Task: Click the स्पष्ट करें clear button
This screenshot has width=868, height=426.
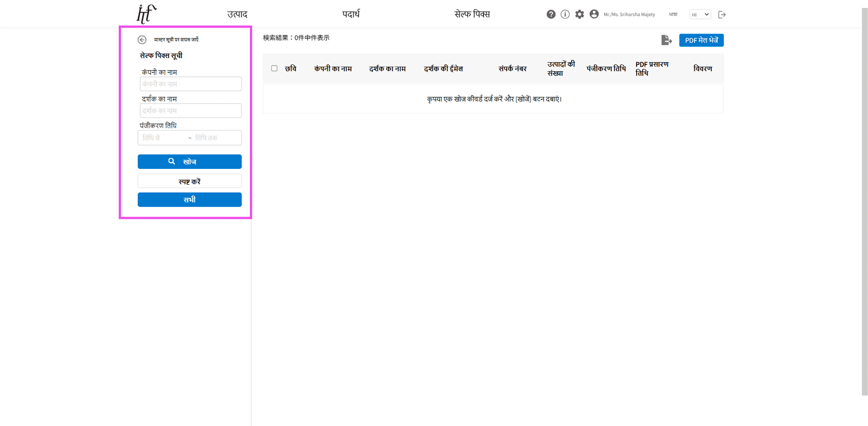Action: pyautogui.click(x=189, y=181)
